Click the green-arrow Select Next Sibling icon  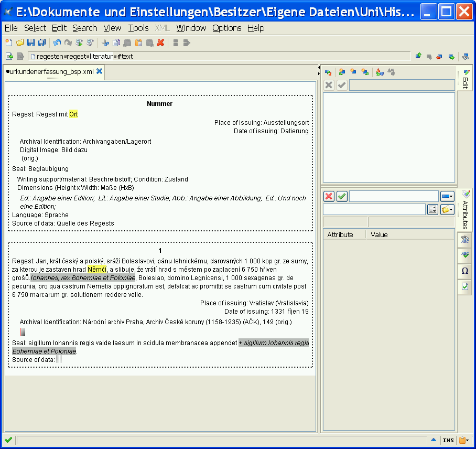click(451, 57)
